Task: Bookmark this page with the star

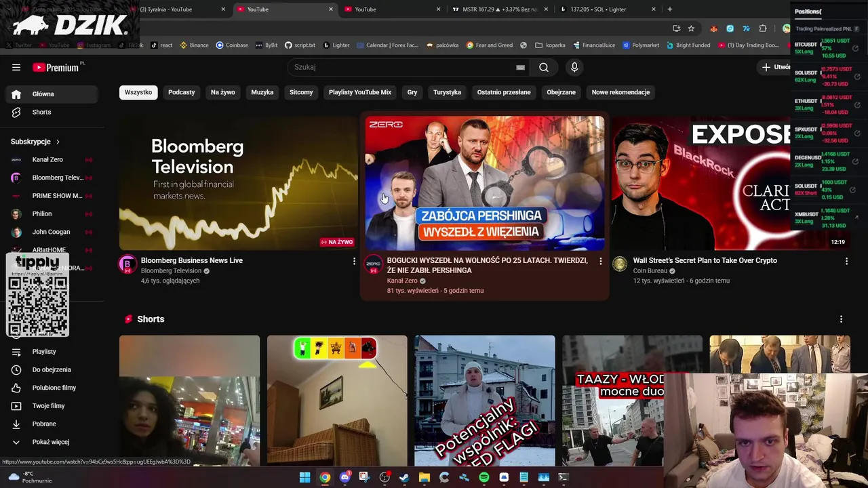Action: [x=691, y=28]
